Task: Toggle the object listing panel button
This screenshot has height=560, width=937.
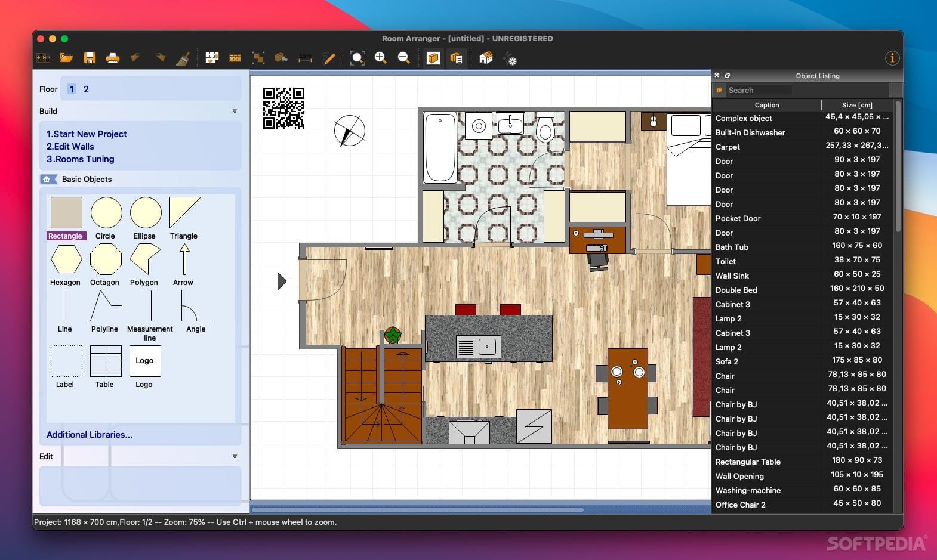Action: pyautogui.click(x=457, y=58)
